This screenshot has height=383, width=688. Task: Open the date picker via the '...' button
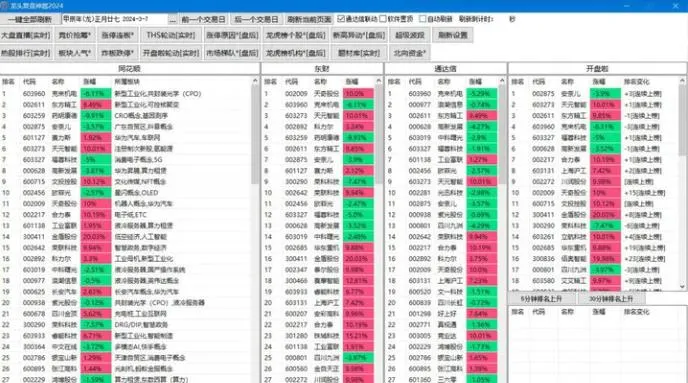[172, 19]
